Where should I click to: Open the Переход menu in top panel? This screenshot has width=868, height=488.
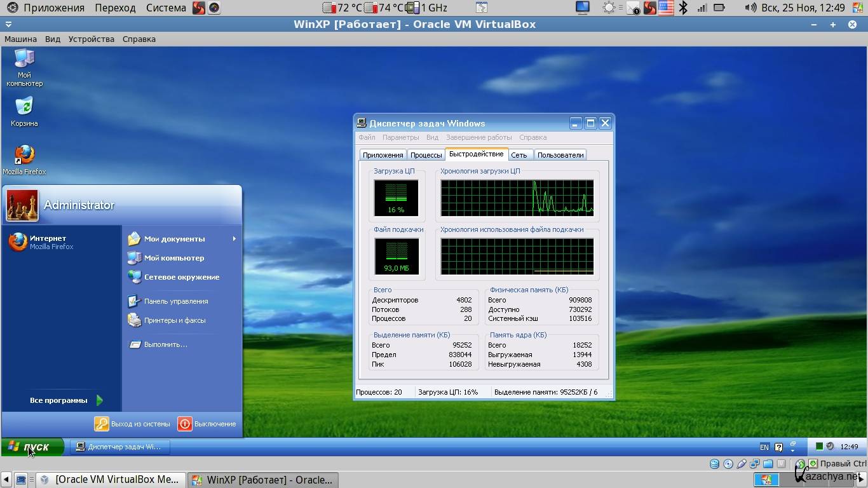click(x=115, y=8)
